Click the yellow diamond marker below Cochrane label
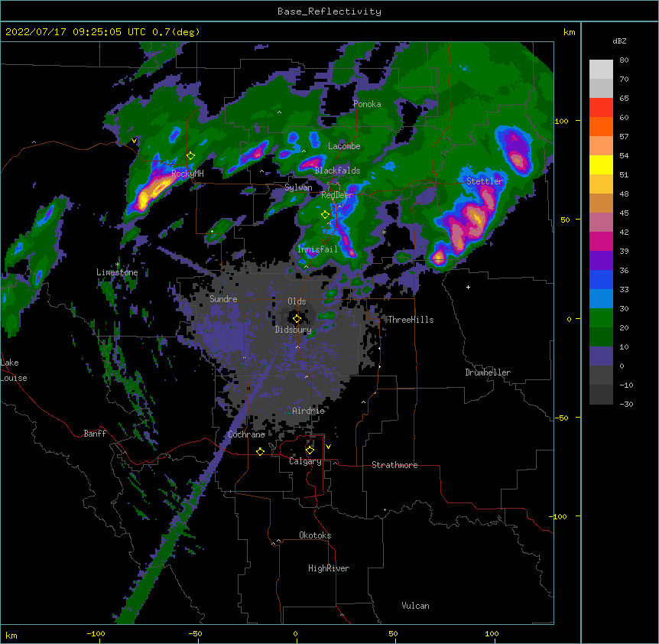Screen dimensions: 659x644 pos(260,451)
